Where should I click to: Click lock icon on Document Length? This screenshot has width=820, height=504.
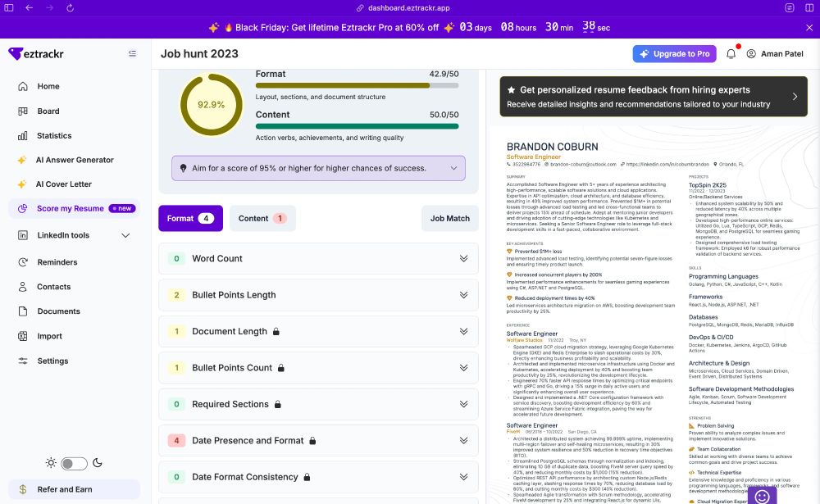276,331
